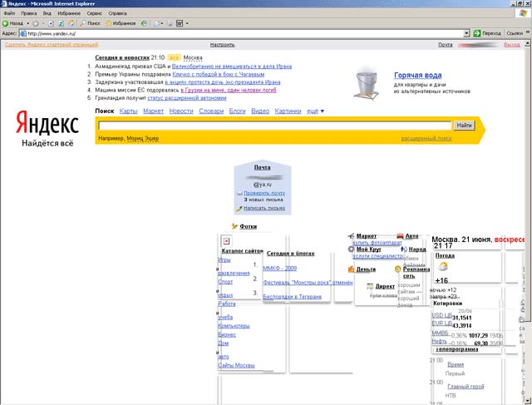This screenshot has height=405, width=532.
Task: Click the Forward arrow icon in toolbar
Action: [x=35, y=23]
